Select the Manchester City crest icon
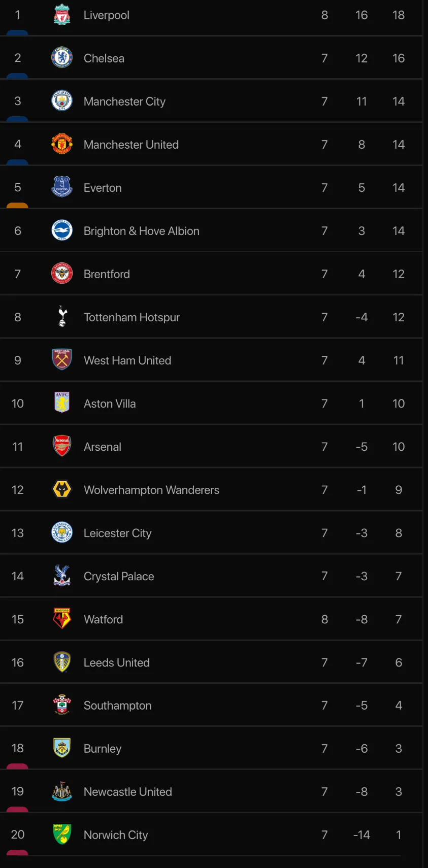 click(62, 101)
